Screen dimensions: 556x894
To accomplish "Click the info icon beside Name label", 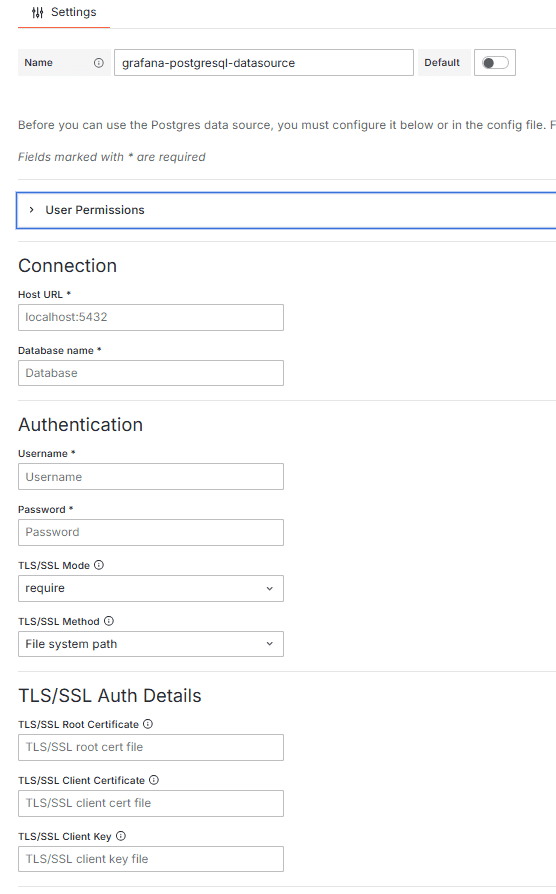I will [99, 63].
